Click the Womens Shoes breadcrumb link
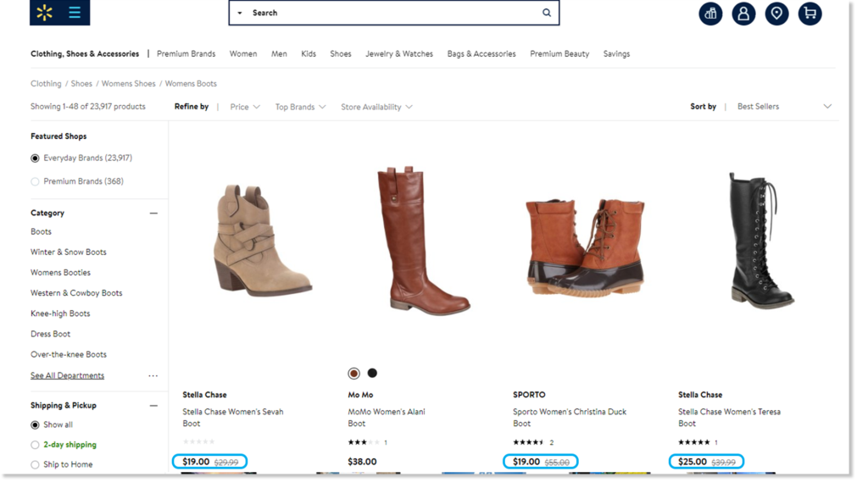The width and height of the screenshot is (868, 488). [x=129, y=84]
